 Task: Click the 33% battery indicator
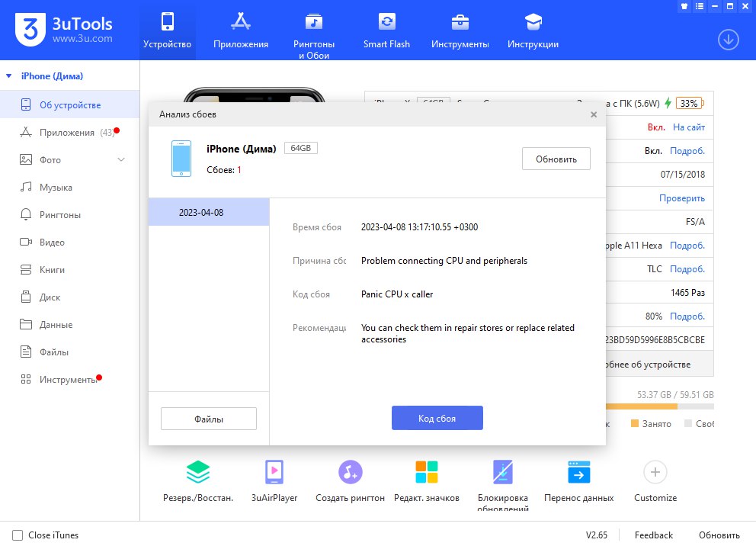690,103
